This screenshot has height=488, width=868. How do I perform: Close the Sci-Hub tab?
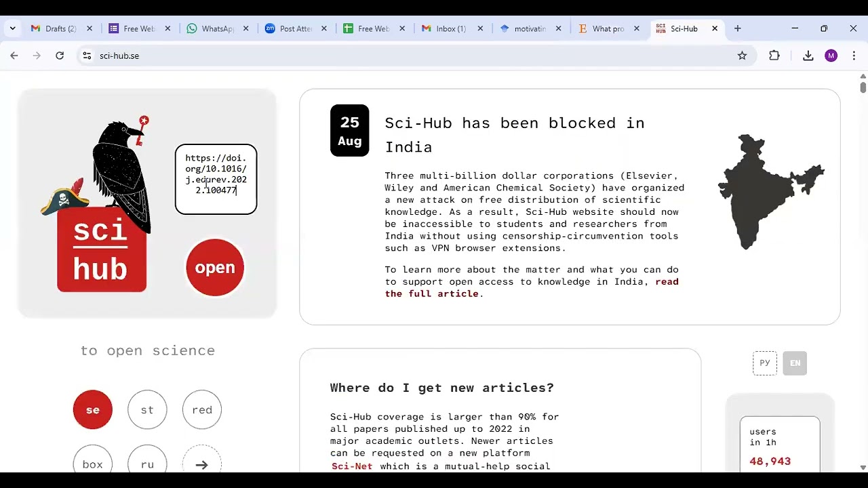click(715, 28)
